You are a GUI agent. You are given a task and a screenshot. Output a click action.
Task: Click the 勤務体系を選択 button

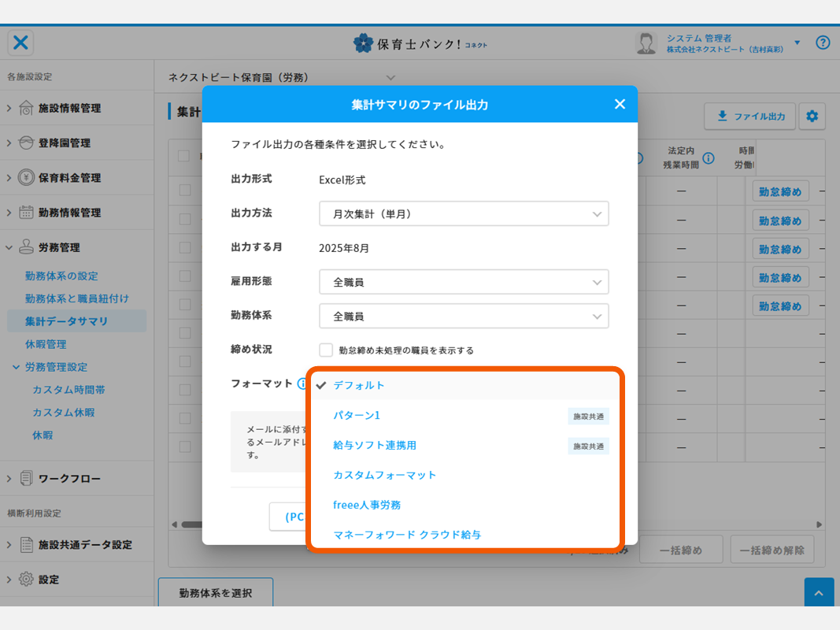click(x=215, y=593)
